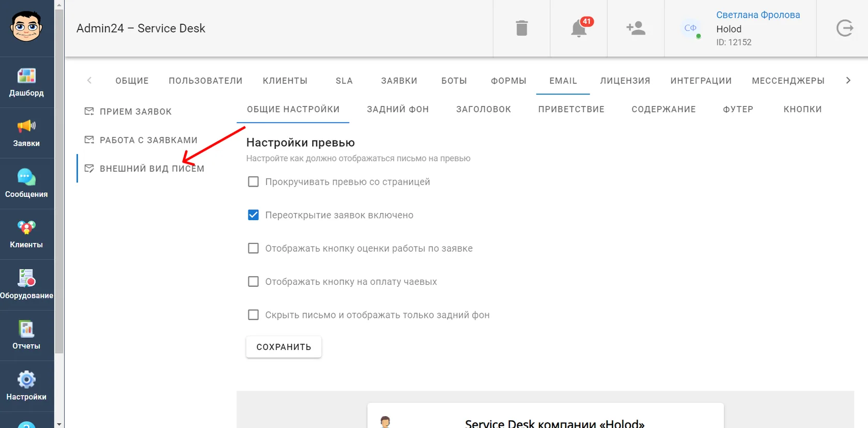
Task: Switch to the ЗАЯВКИ settings tab
Action: pyautogui.click(x=399, y=81)
